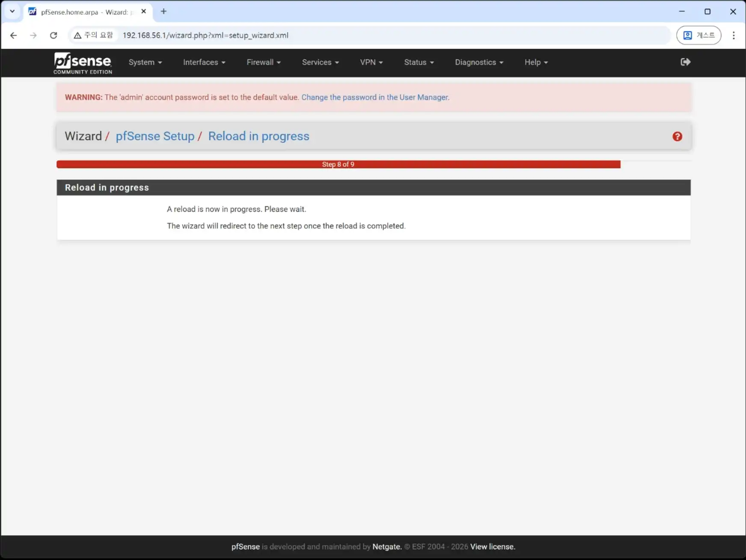Click the URL address bar field

(385, 36)
